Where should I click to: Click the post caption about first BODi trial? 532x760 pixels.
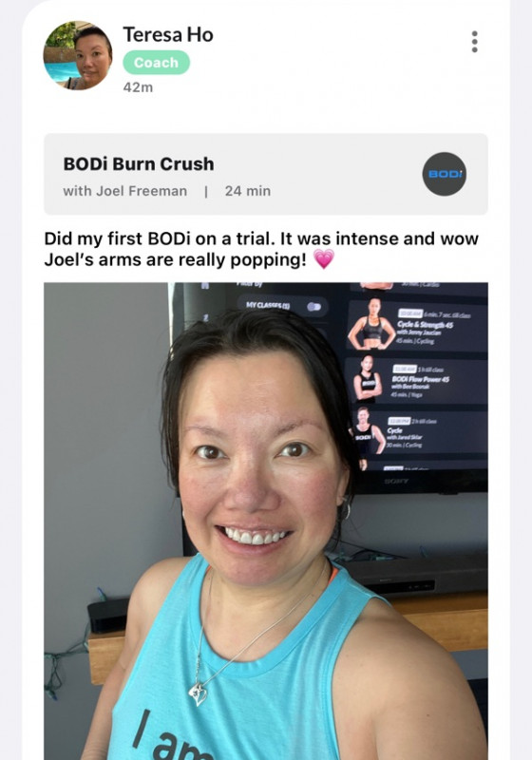coord(261,249)
